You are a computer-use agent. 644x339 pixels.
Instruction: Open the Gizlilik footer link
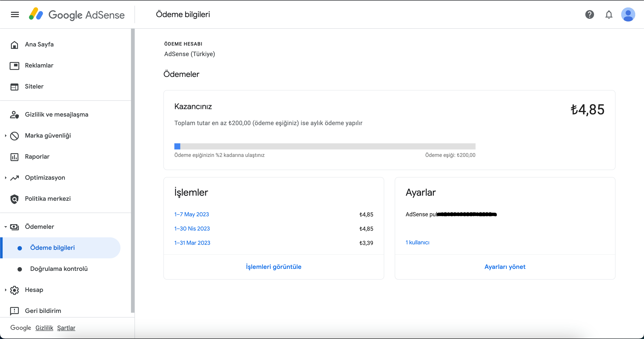(44, 328)
